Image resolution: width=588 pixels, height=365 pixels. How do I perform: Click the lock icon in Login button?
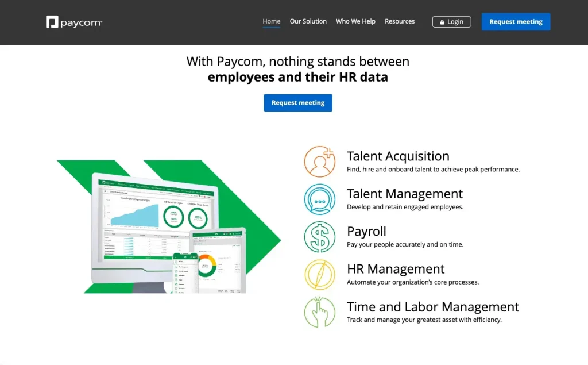coord(442,22)
